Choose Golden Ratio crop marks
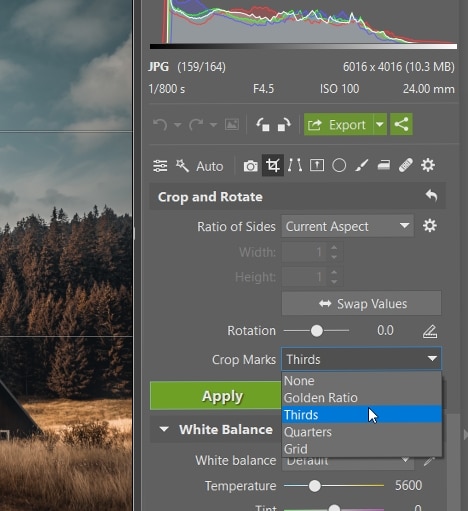468x511 pixels. pyautogui.click(x=362, y=398)
